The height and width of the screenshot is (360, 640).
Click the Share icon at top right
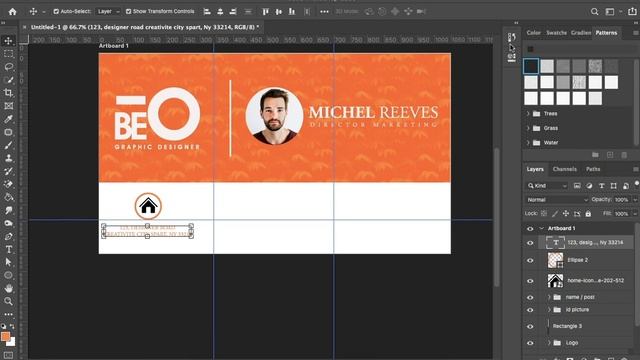pyautogui.click(x=632, y=11)
